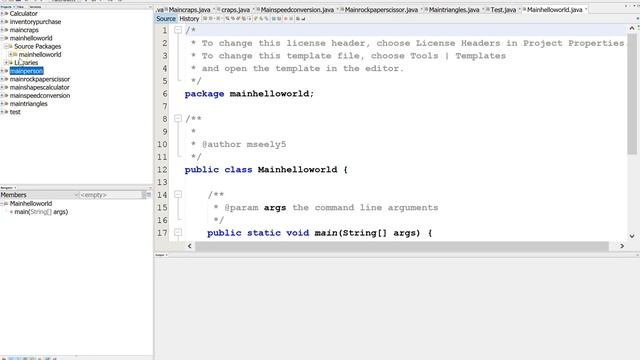Open the Mainspeedconversion.java tab
This screenshot has width=640, height=360.
(297, 9)
